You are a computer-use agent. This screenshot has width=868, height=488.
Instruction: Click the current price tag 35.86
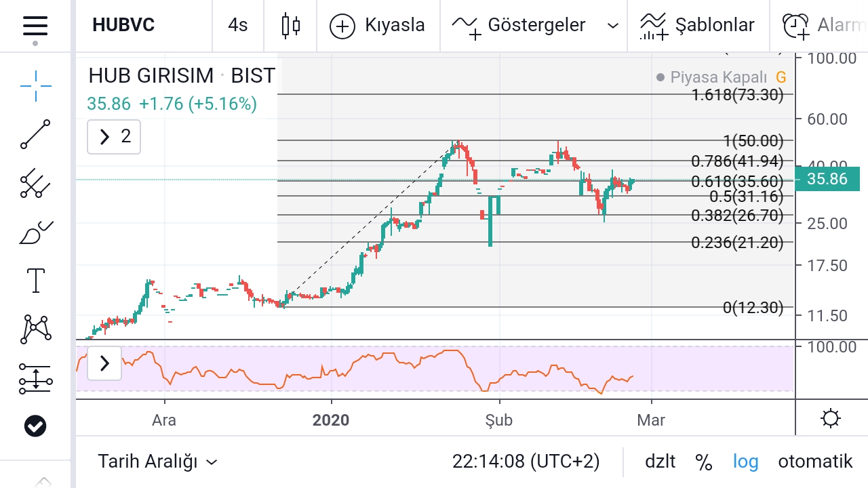(x=827, y=179)
